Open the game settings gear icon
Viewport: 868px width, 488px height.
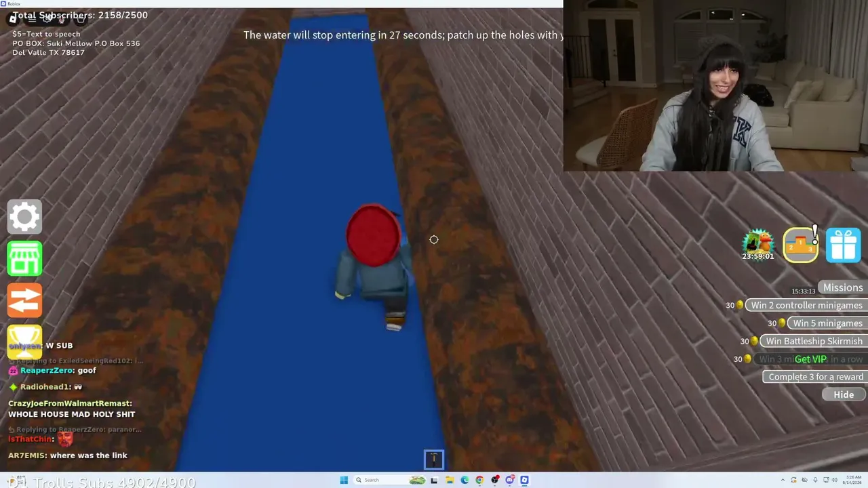pos(24,217)
